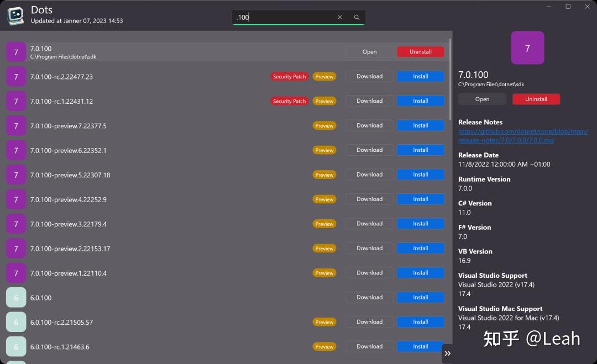Viewport: 597px width, 364px height.
Task: Open the release notes GitHub link
Action: point(523,136)
